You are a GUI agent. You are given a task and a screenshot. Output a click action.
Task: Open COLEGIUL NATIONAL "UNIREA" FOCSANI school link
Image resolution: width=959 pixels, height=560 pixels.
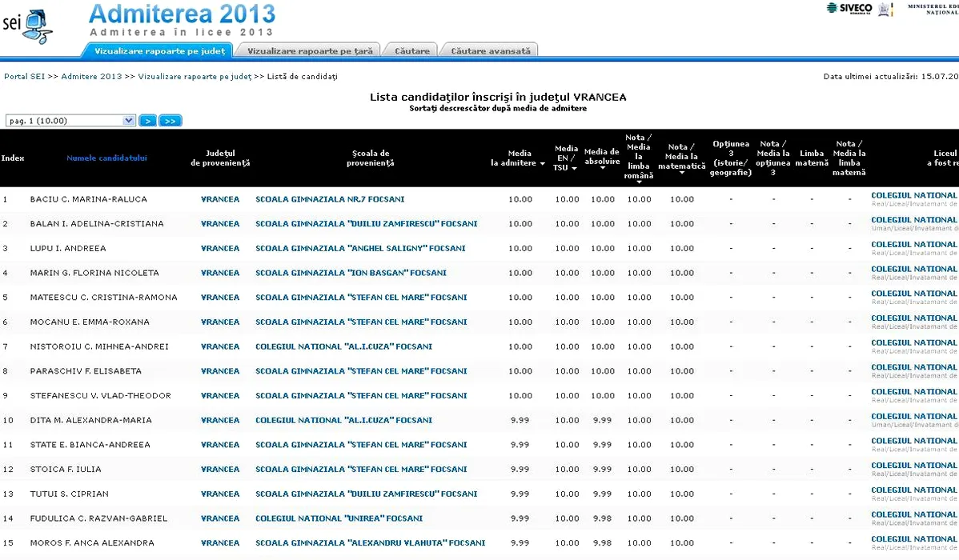click(339, 518)
